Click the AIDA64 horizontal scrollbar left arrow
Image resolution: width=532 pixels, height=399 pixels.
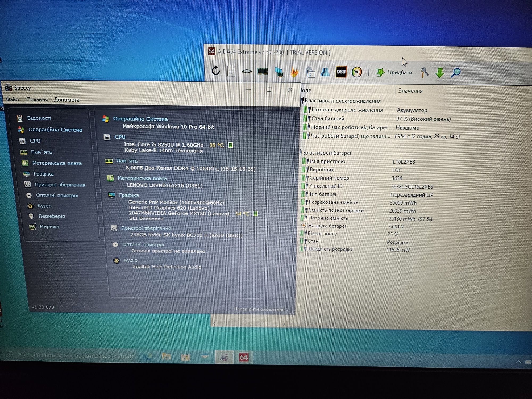point(214,323)
